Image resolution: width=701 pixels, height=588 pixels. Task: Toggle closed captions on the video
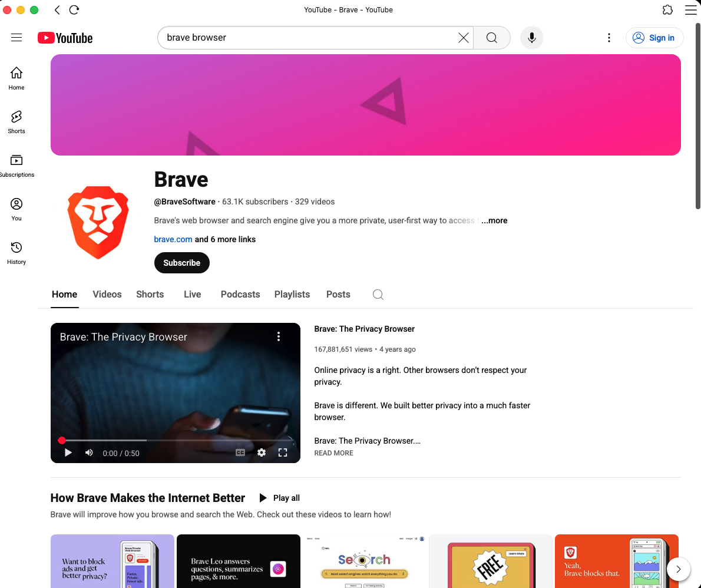click(240, 453)
